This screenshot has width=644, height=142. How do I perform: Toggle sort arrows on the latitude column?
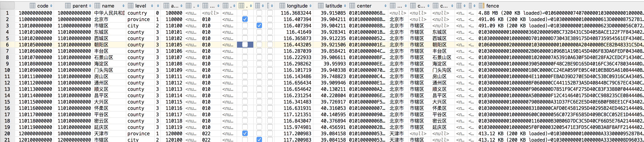(x=345, y=6)
